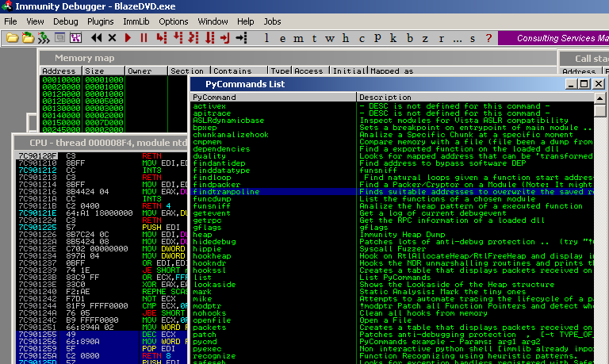Open the Debug menu

click(x=66, y=21)
